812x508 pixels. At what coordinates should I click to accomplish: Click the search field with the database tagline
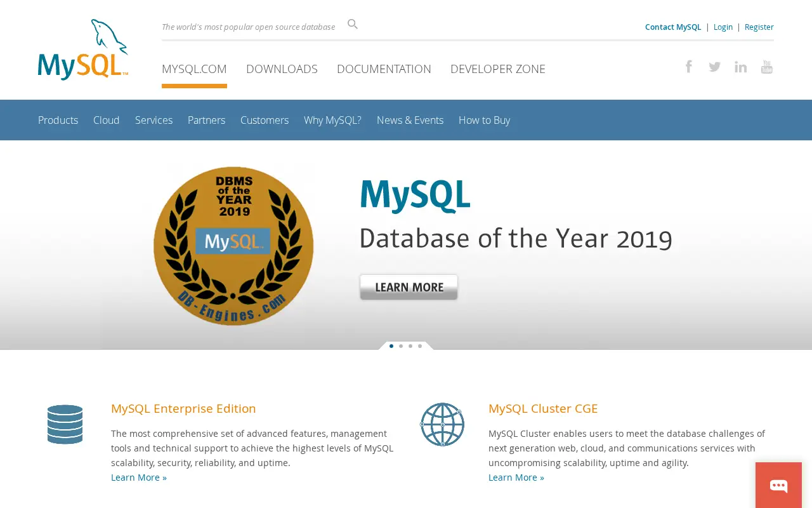coord(249,27)
